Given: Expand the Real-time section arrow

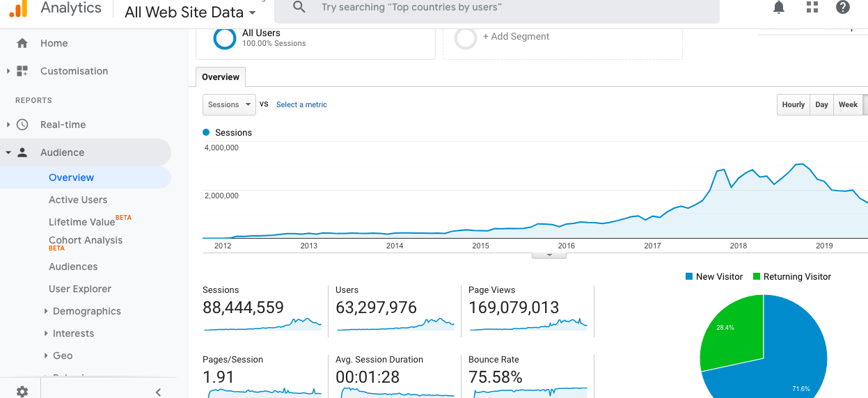Looking at the screenshot, I should 8,125.
